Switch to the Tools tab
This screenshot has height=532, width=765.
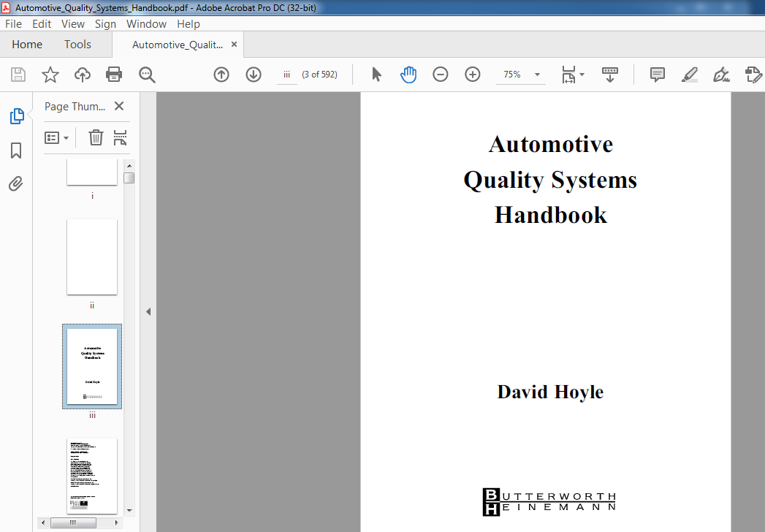77,45
